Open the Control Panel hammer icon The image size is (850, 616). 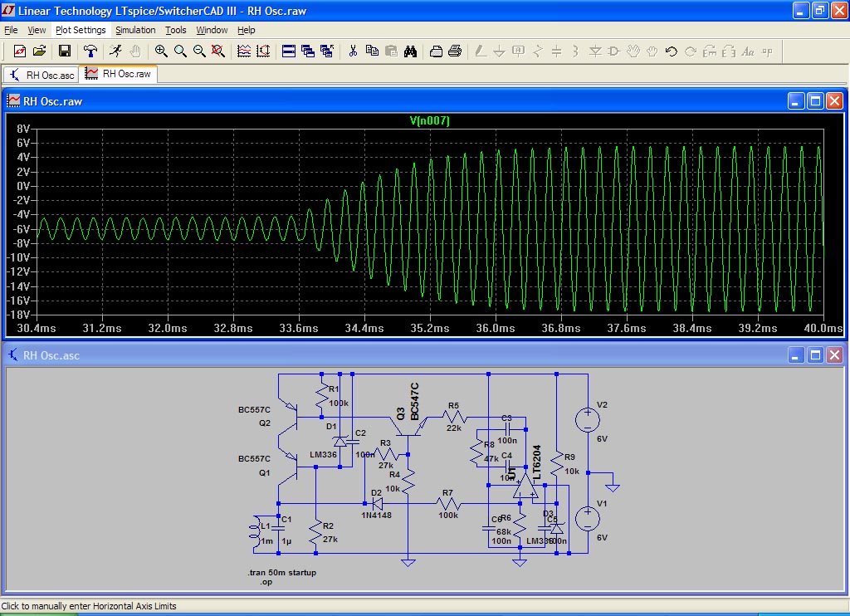point(90,51)
